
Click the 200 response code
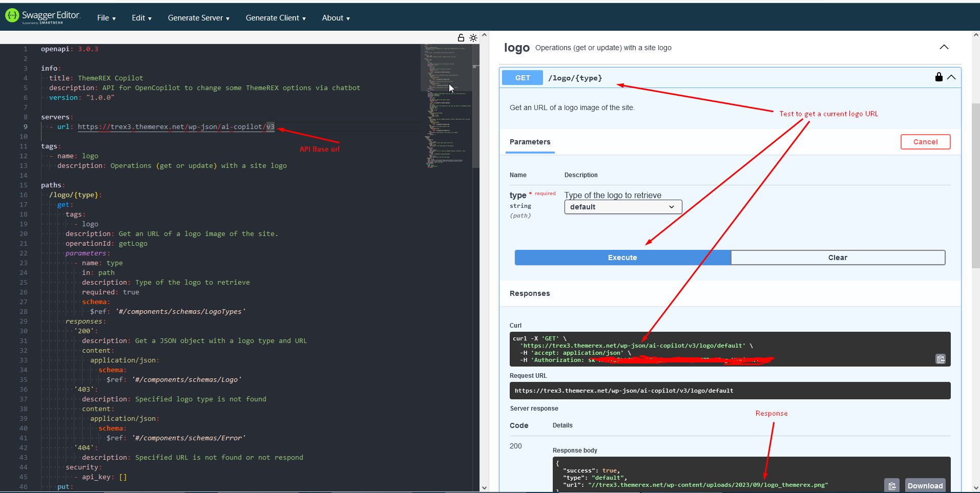tap(515, 446)
